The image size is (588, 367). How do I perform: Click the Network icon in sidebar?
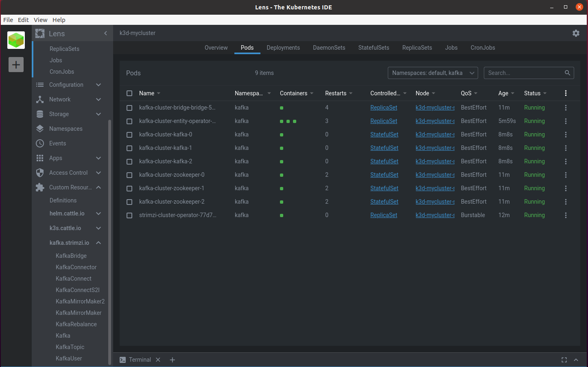(x=40, y=99)
